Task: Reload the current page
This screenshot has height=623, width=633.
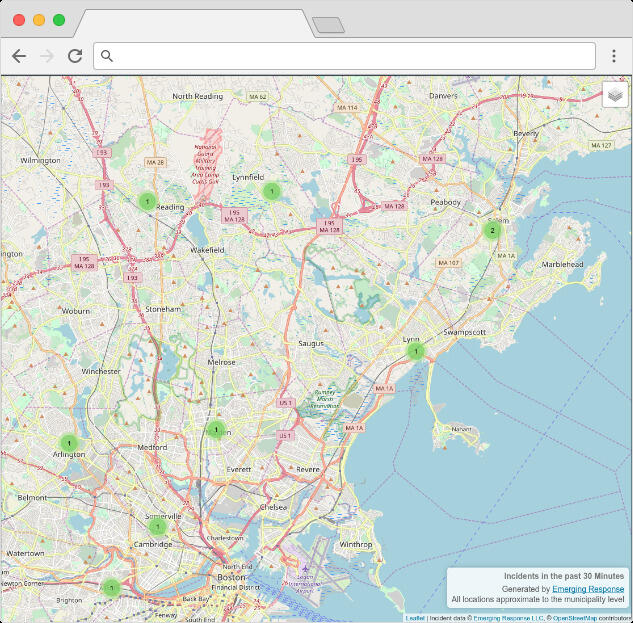Action: [75, 56]
